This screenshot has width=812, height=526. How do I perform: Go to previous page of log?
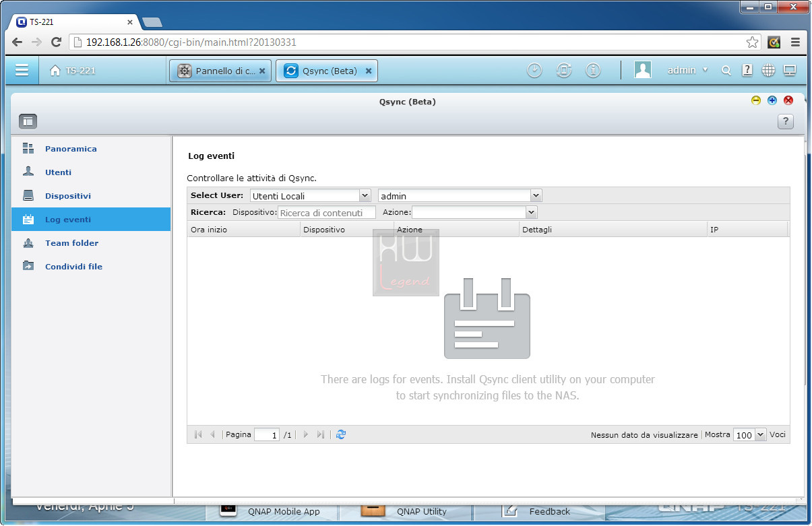point(213,435)
